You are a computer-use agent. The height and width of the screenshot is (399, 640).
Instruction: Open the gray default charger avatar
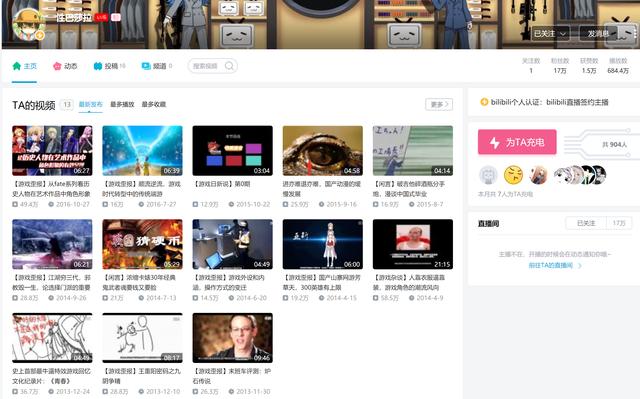coord(488,175)
